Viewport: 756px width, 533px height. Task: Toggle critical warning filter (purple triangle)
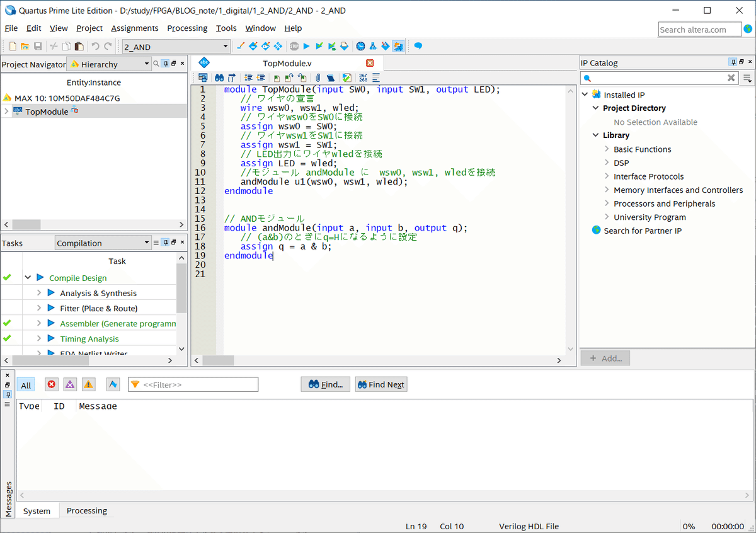70,384
